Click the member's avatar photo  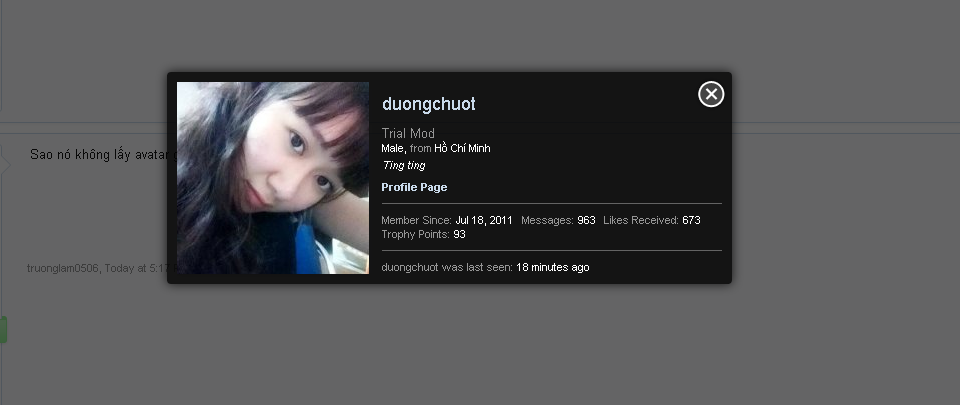273,178
